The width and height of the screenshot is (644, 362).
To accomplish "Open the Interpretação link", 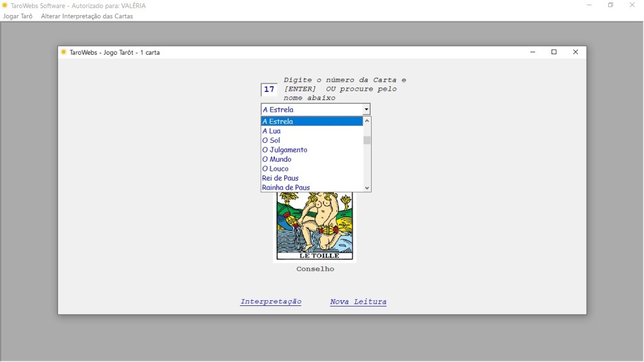I will (x=270, y=302).
